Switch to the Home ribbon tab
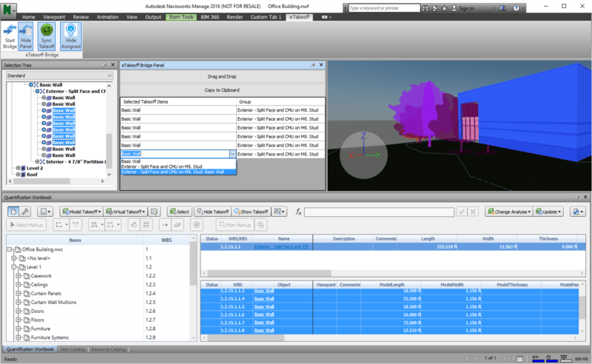 (x=28, y=17)
